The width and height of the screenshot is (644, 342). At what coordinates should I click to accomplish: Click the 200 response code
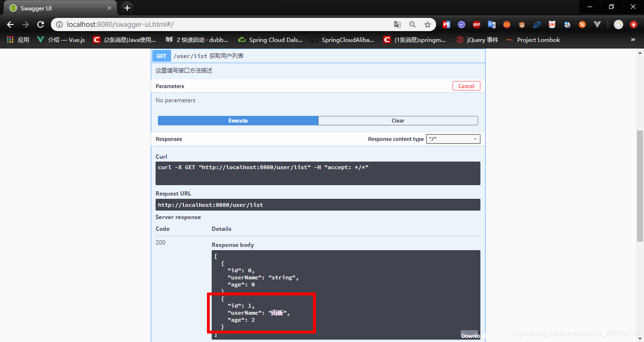[x=160, y=243]
